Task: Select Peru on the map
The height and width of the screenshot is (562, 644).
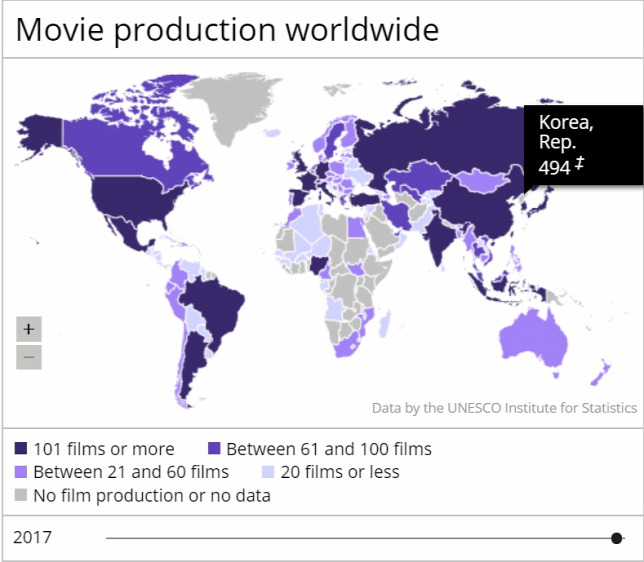Action: (176, 302)
